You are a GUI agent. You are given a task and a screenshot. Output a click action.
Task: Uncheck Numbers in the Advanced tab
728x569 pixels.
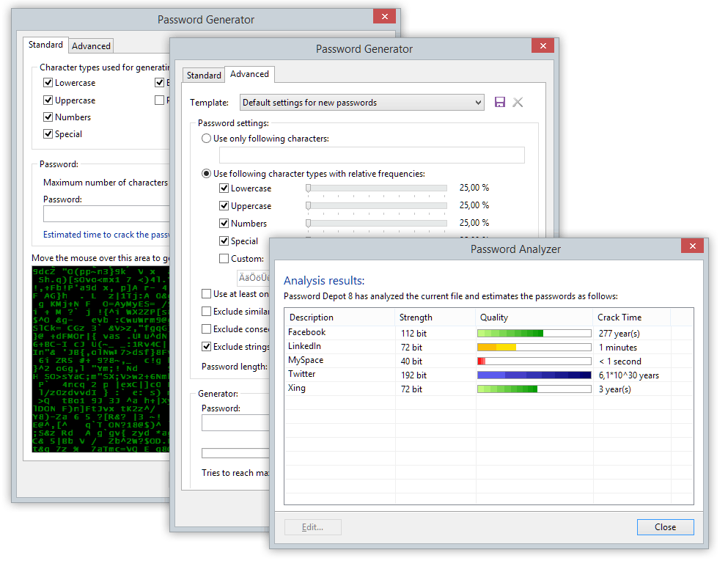224,224
